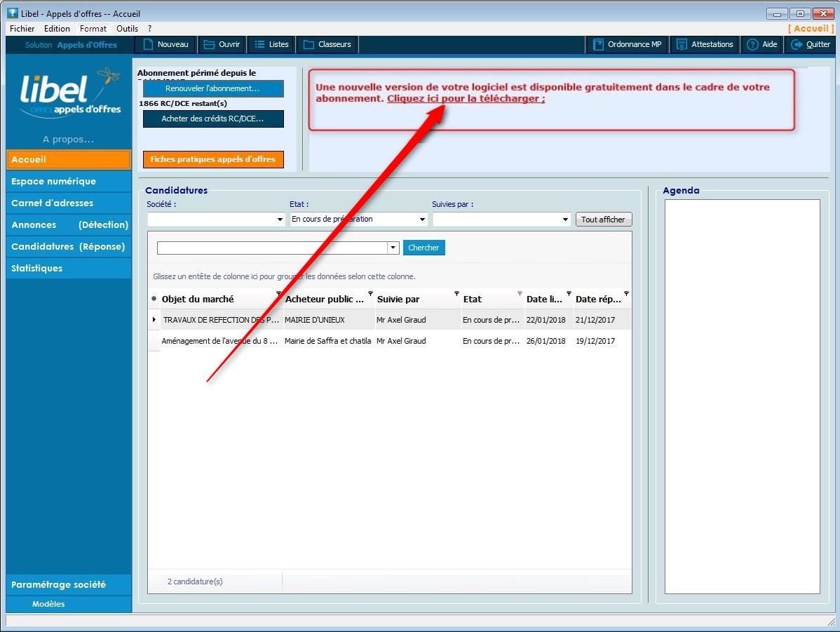840x632 pixels.
Task: Click filter icon on Date rép... column
Action: (x=626, y=293)
